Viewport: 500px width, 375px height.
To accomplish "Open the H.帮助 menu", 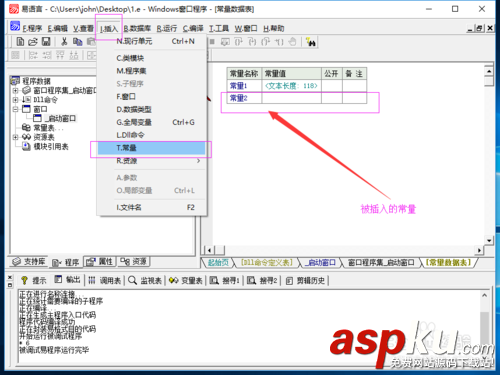I will (274, 29).
